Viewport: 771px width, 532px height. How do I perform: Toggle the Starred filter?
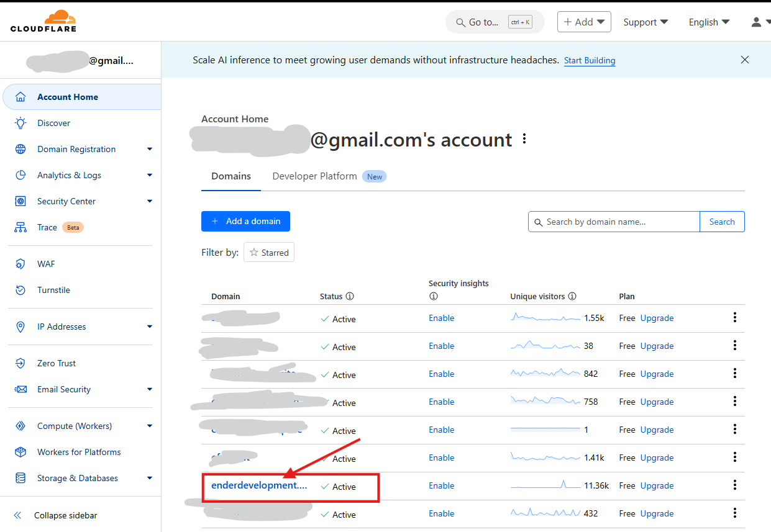[x=269, y=253]
